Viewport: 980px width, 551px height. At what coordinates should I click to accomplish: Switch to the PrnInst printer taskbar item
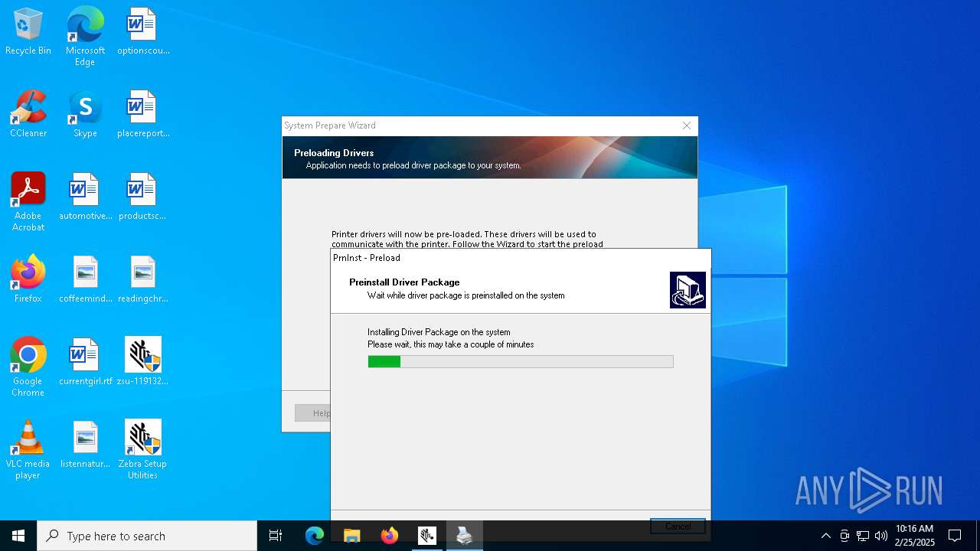[465, 536]
